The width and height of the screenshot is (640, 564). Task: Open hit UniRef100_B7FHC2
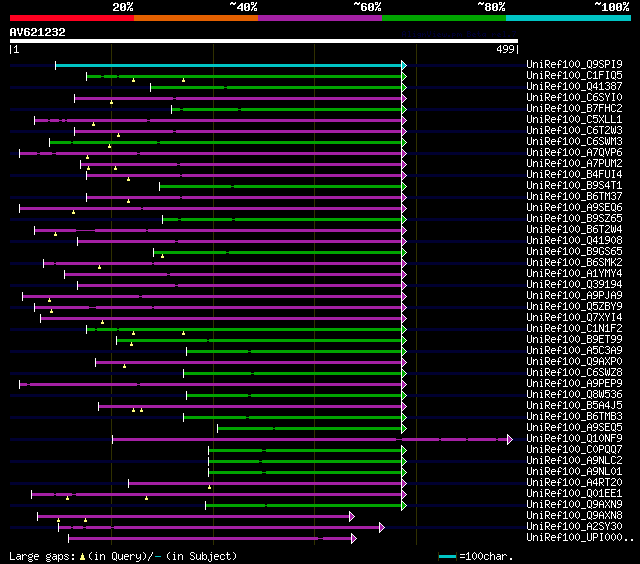click(x=574, y=109)
